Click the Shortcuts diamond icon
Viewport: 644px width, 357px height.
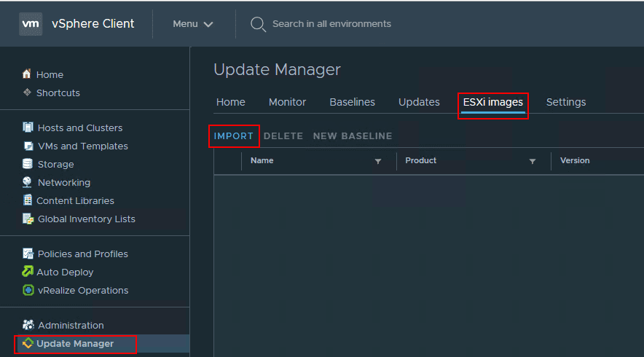pyautogui.click(x=27, y=93)
